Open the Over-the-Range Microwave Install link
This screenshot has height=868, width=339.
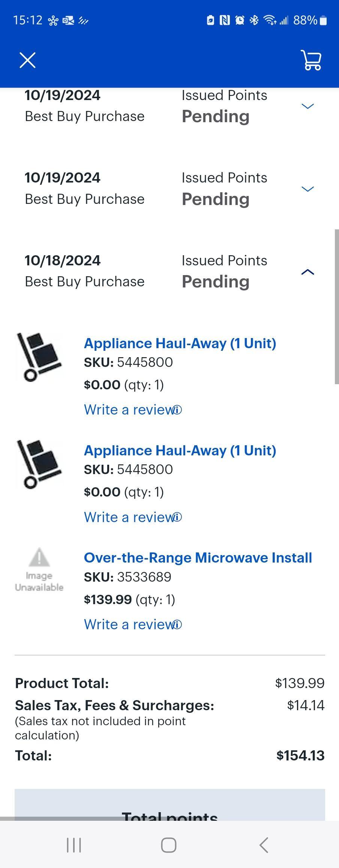[x=198, y=558]
